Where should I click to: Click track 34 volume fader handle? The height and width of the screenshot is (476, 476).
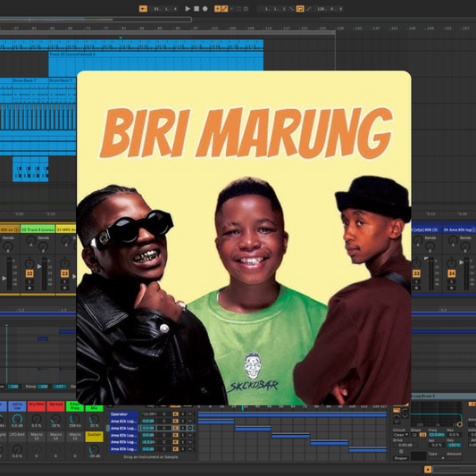(461, 263)
